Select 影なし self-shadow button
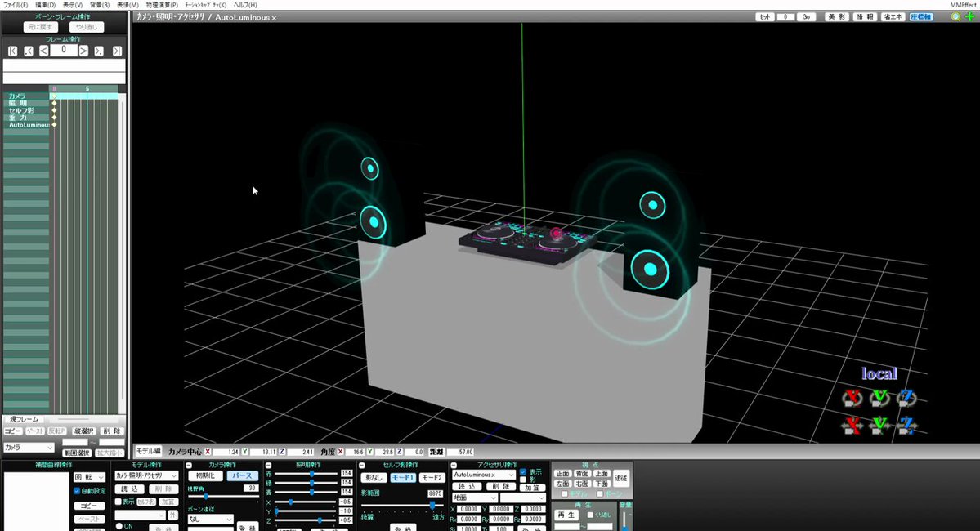Screen dimensions: 980x531 click(x=374, y=477)
